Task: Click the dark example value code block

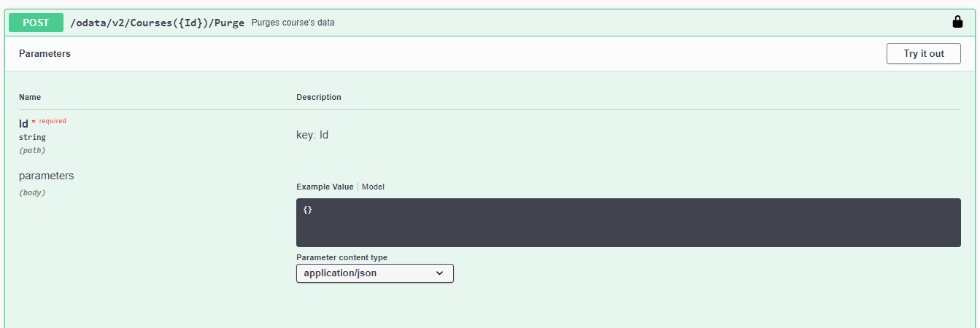Action: pyautogui.click(x=628, y=222)
